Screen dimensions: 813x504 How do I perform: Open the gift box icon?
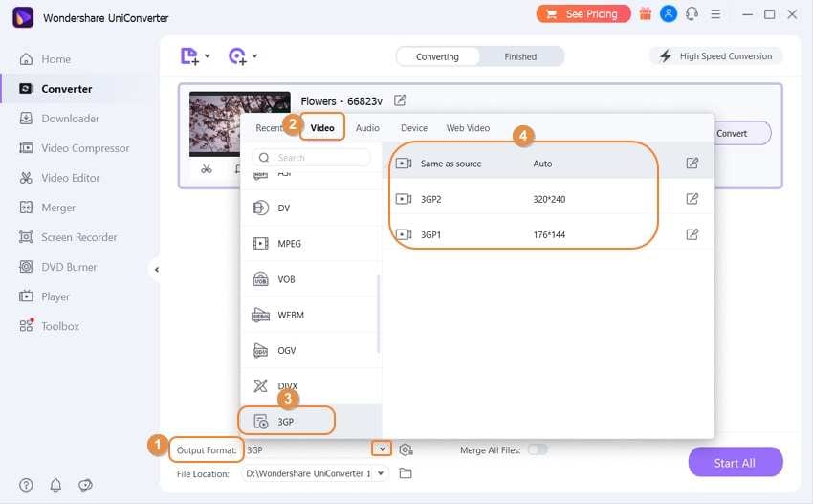[645, 14]
